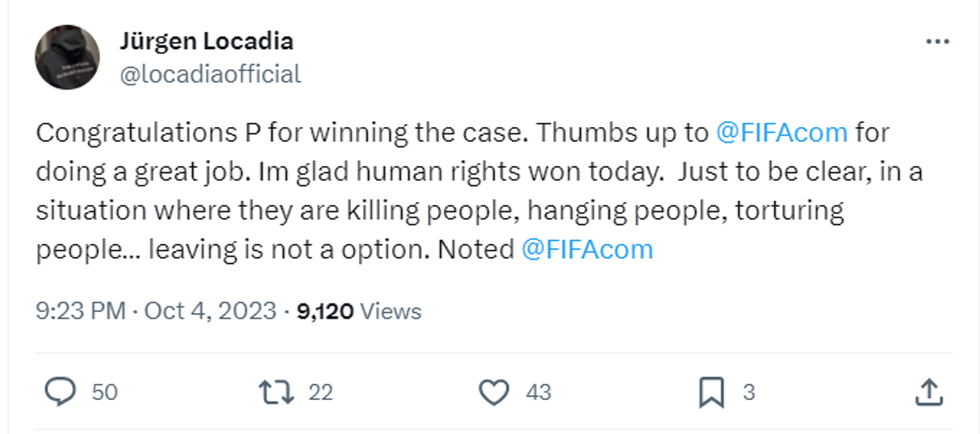Click the Jürgen Locadia display name

[x=206, y=41]
